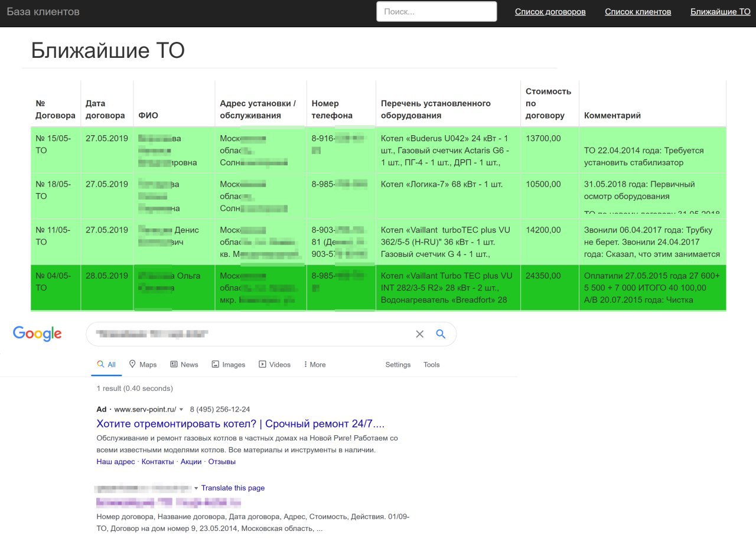Click the News icon tab

[x=184, y=364]
